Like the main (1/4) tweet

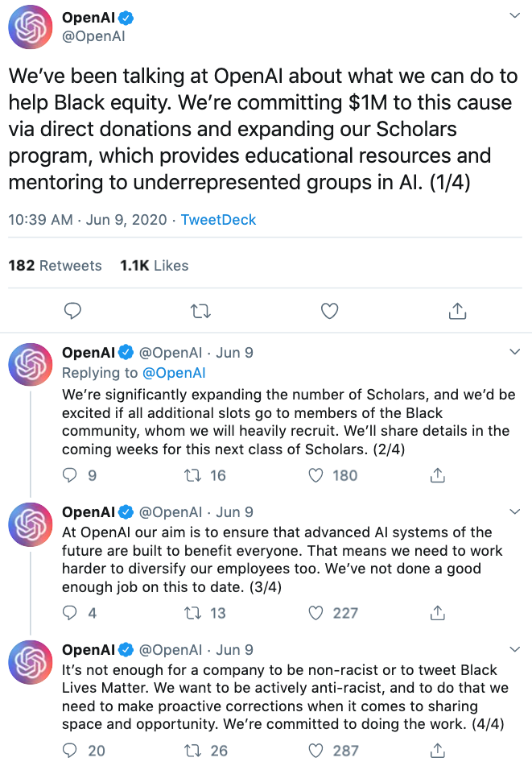pos(328,310)
